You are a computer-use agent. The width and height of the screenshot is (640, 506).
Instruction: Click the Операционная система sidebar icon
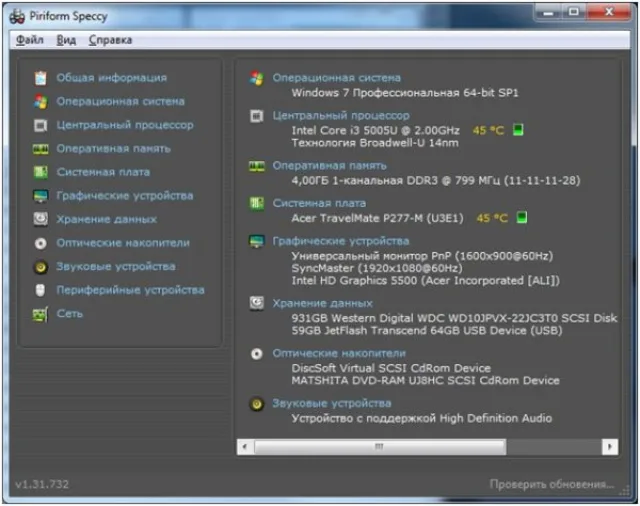click(40, 102)
